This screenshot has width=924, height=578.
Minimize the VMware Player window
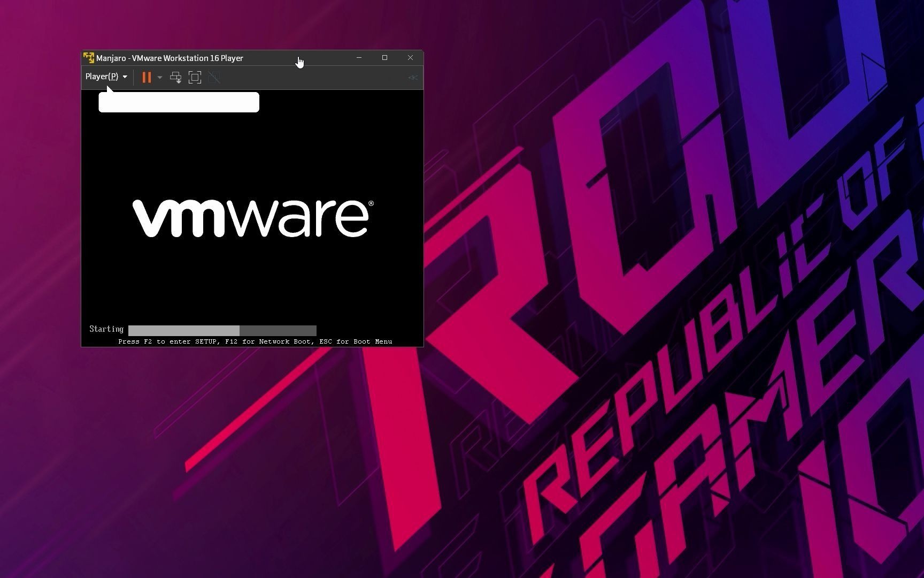[359, 57]
